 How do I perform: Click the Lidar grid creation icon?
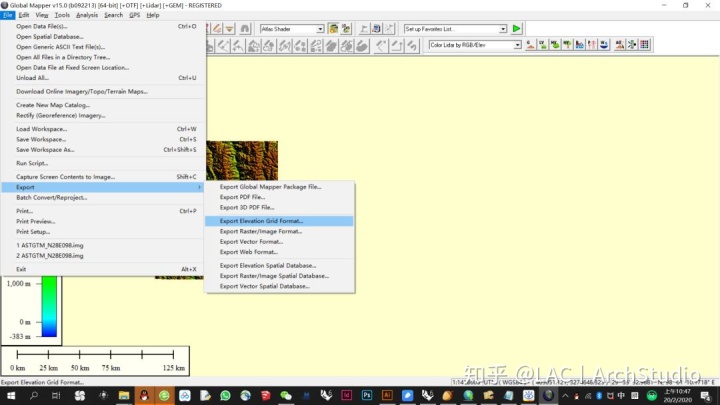(645, 45)
